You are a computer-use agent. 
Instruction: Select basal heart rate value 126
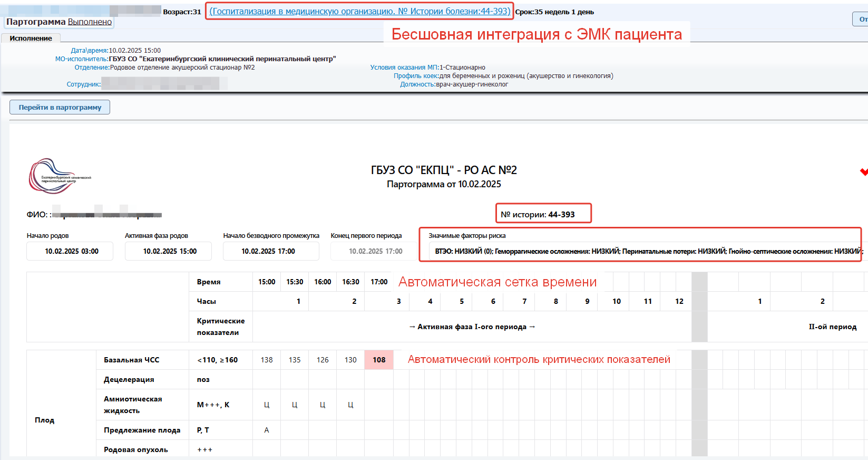click(323, 360)
